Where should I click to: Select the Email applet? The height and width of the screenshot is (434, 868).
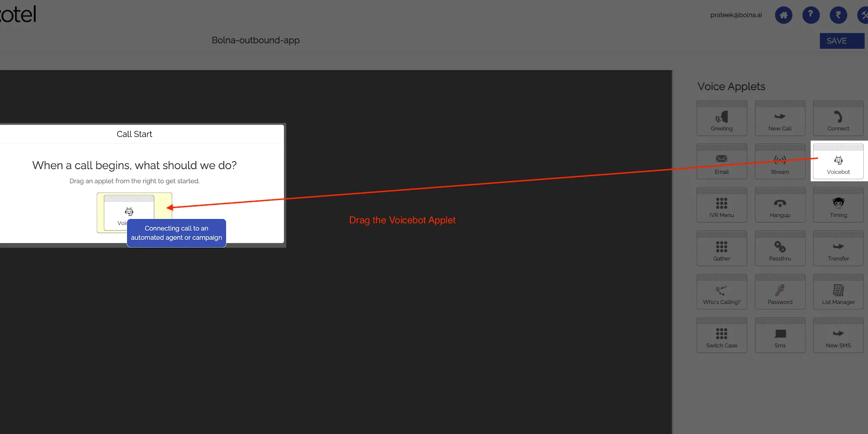[721, 161]
